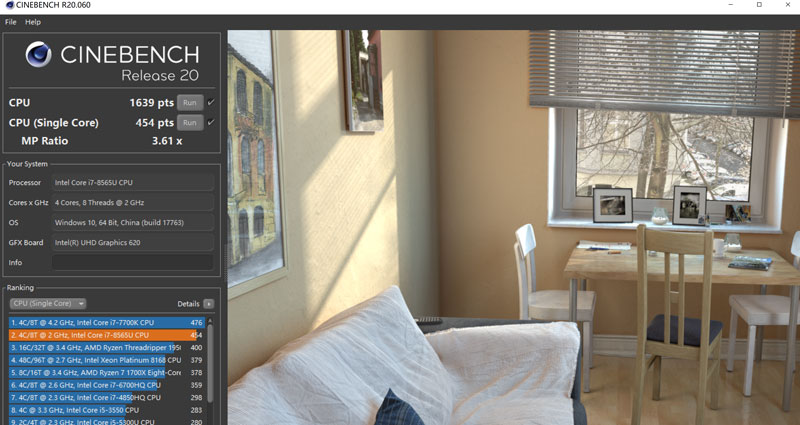Click the Cinebench app icon in title bar
Image resolution: width=800 pixels, height=425 pixels.
coord(9,5)
